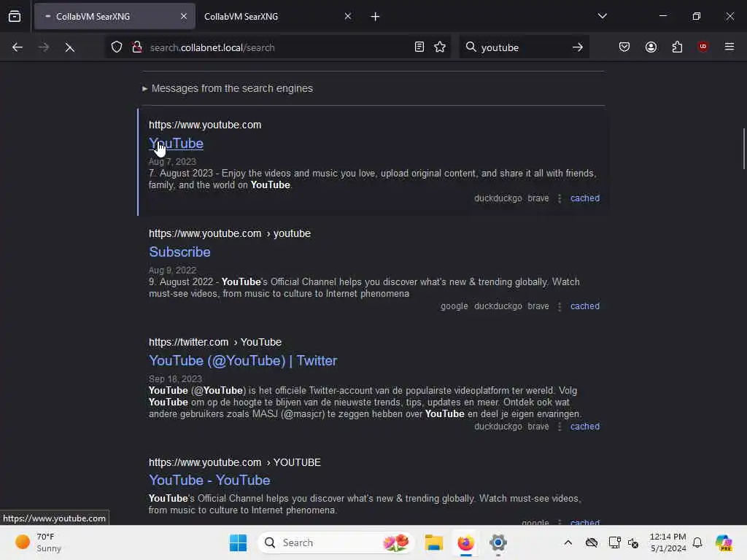The height and width of the screenshot is (560, 747).
Task: Open File Explorer from the taskbar
Action: (x=433, y=542)
